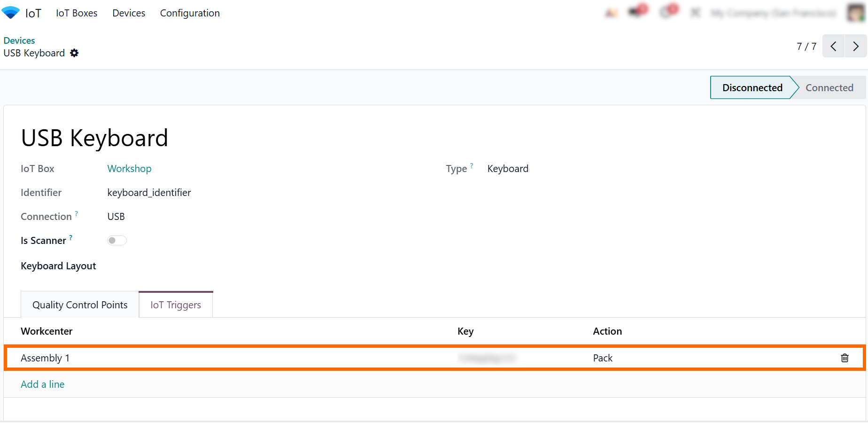Open the messages icon with red badge
Screen dimensions: 868x423
637,12
